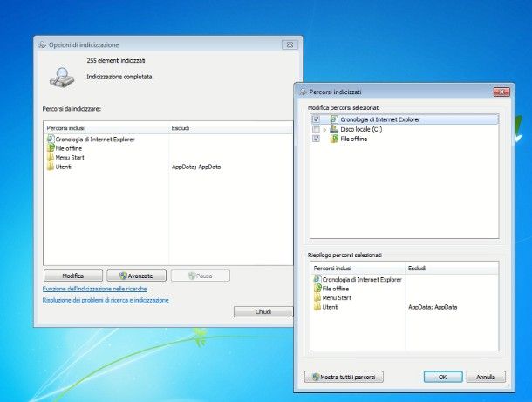Click Percorsi inclusi header in Opzioni list

pos(106,128)
